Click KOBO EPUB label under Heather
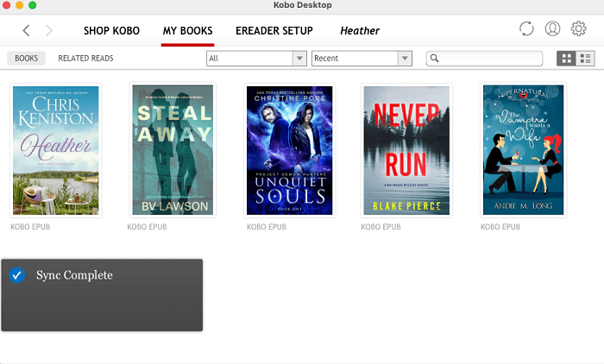Image resolution: width=604 pixels, height=364 pixels. point(30,227)
